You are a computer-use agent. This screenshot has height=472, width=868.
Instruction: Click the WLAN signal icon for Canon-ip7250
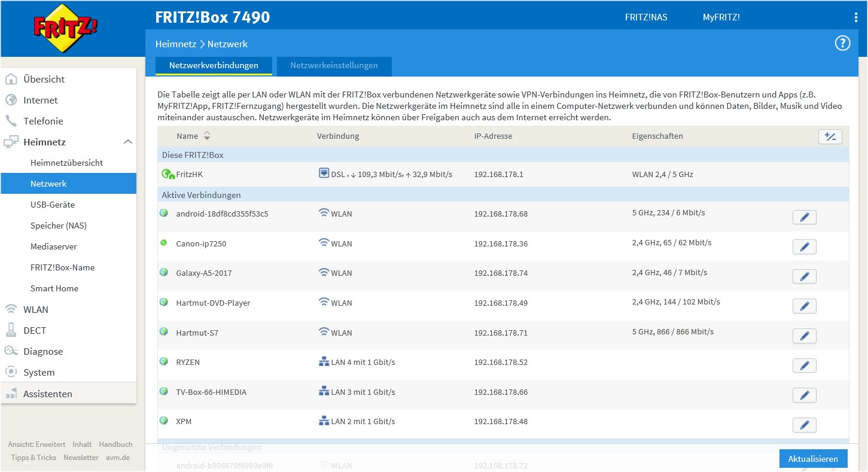point(324,243)
